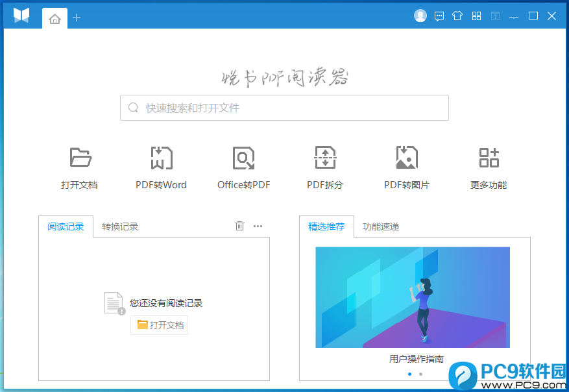This screenshot has width=569, height=392.
Task: Click the 更多功能 label
Action: [x=489, y=185]
